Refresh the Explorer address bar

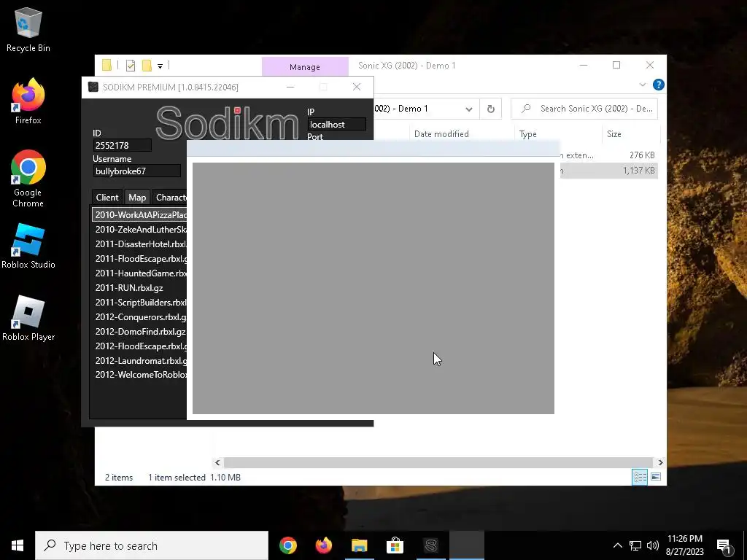click(491, 109)
